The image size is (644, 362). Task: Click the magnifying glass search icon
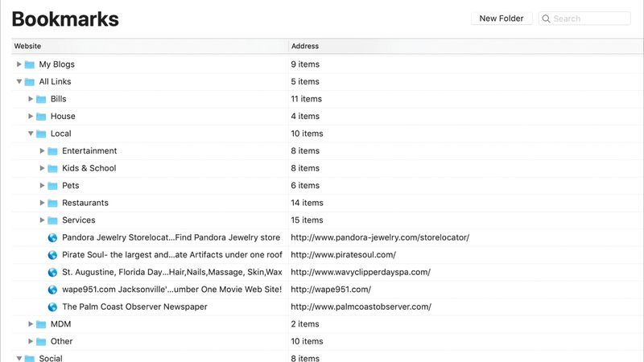(x=546, y=19)
